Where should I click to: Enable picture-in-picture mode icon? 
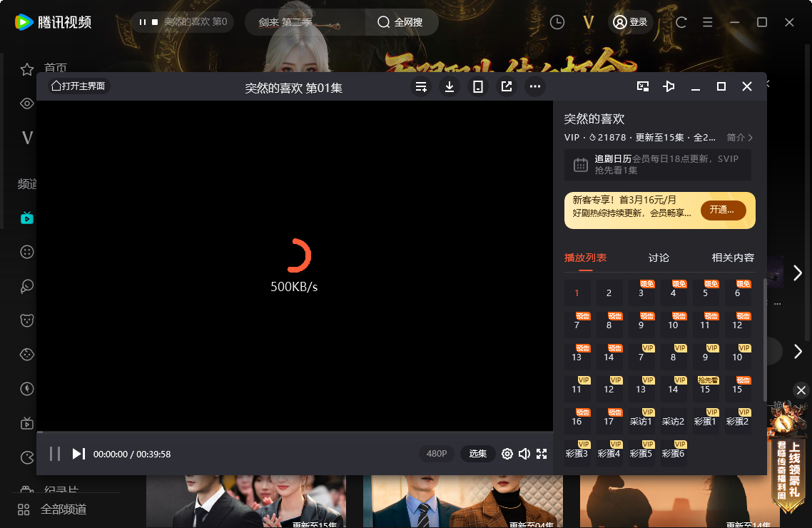pos(642,86)
